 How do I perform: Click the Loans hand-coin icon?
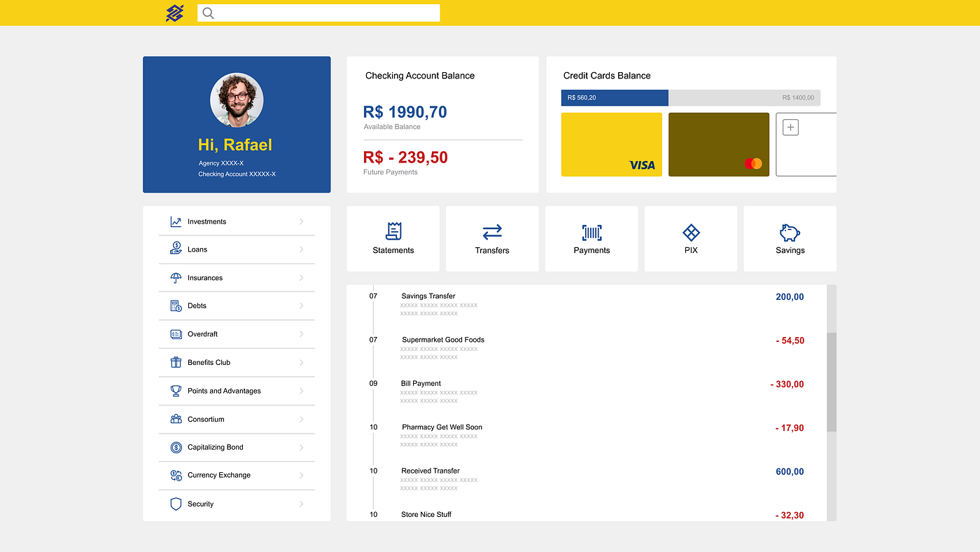click(176, 249)
